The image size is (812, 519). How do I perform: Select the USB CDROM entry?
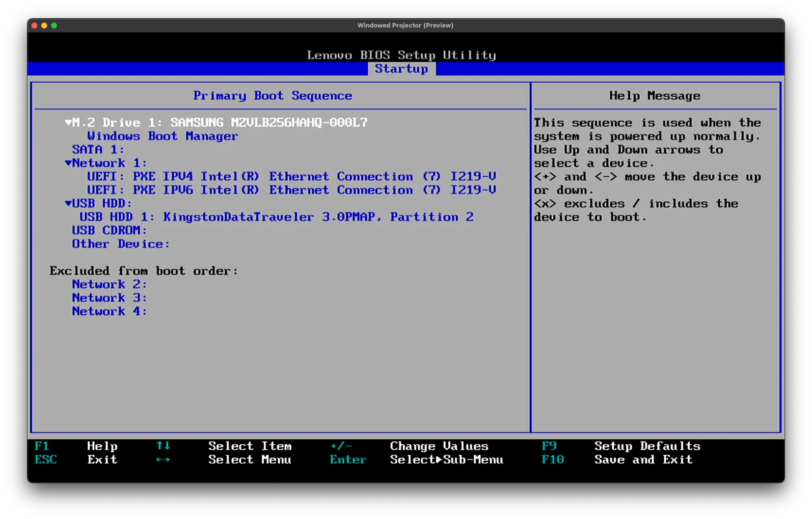tap(109, 230)
